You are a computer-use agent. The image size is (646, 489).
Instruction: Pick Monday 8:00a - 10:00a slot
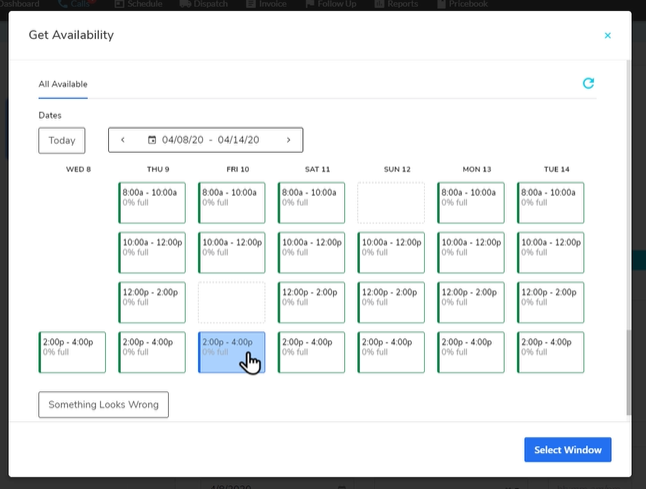[x=471, y=202]
